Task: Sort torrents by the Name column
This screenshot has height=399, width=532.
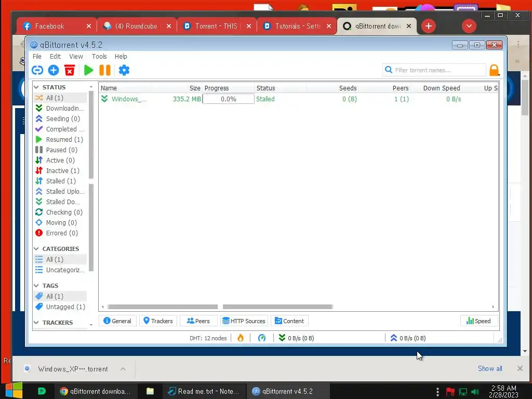Action: pos(125,88)
